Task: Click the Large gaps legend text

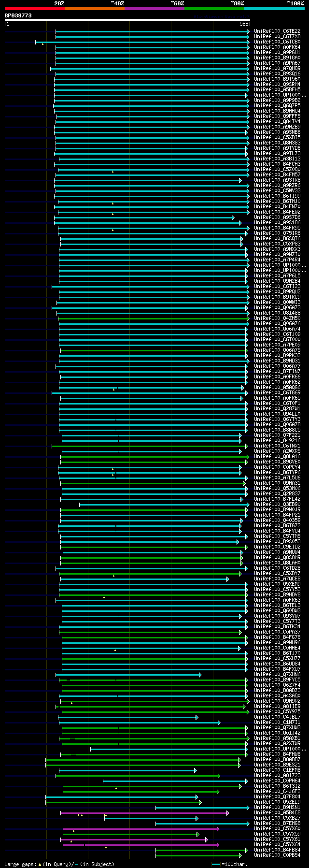Action: click(59, 864)
